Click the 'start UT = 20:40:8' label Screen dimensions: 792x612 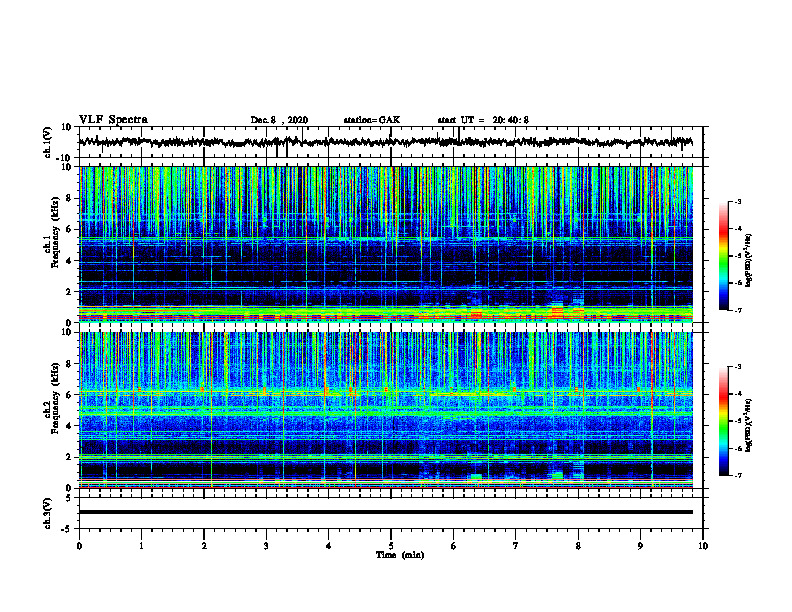click(x=483, y=120)
